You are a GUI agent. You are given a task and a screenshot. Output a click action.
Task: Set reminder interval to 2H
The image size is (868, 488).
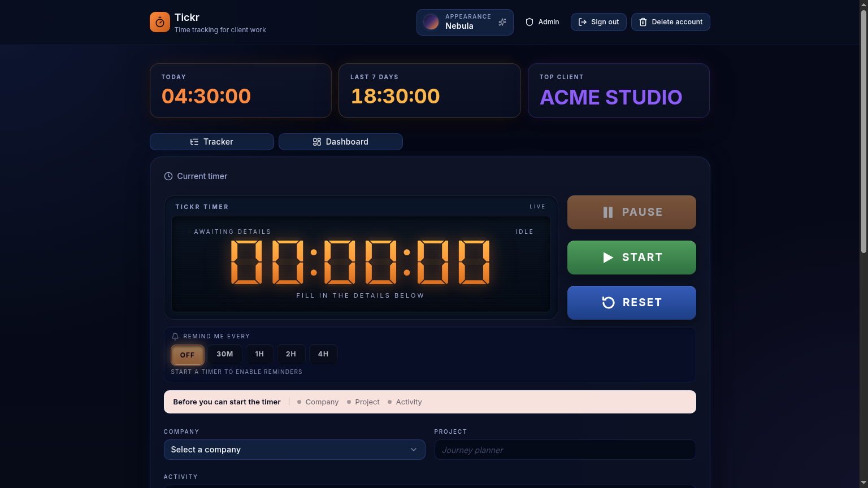[x=291, y=354]
